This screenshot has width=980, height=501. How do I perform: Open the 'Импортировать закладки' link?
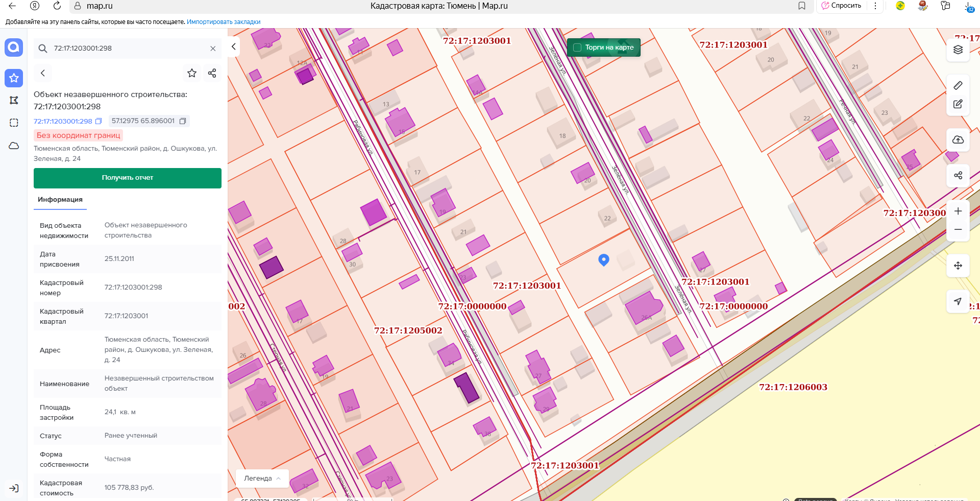[x=223, y=22]
